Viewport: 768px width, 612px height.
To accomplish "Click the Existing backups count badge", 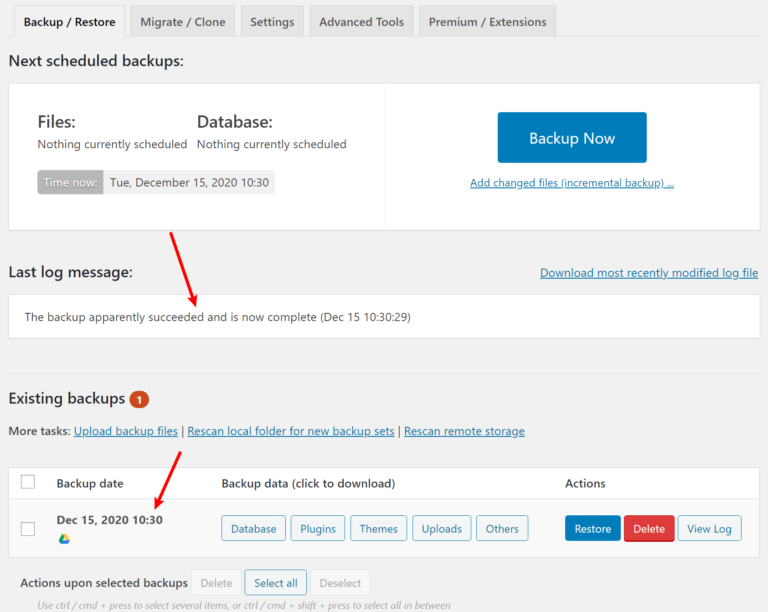I will (139, 400).
